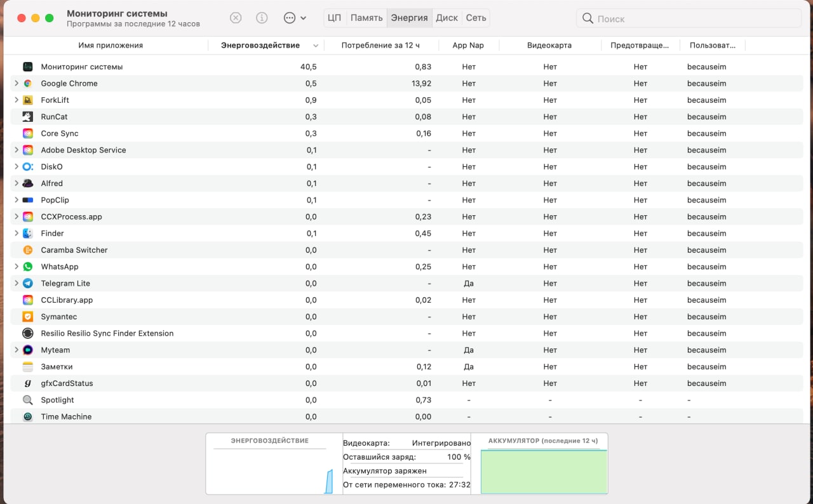The height and width of the screenshot is (504, 813).
Task: Click the Оставшийся заряд 100 % value
Action: point(459,457)
